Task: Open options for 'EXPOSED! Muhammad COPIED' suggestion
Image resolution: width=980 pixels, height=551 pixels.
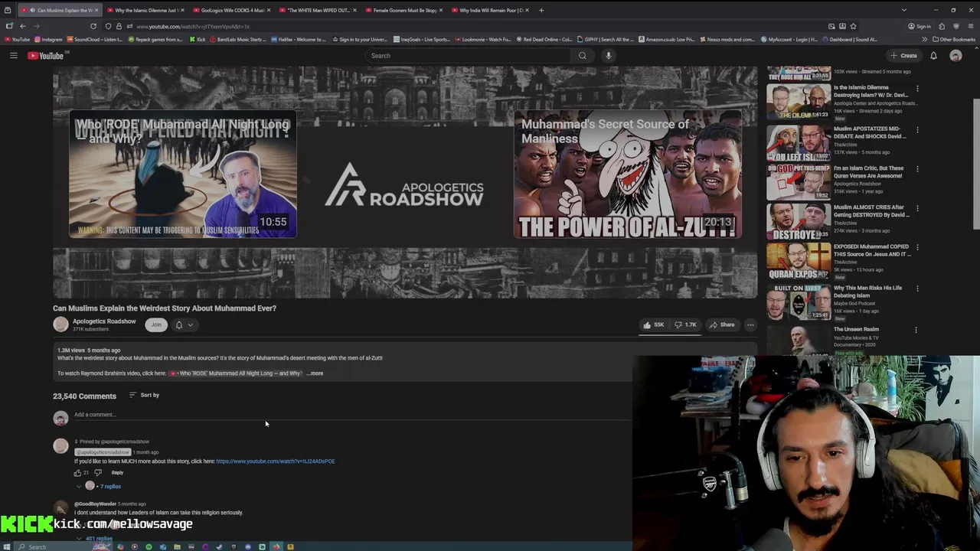Action: 917,248
